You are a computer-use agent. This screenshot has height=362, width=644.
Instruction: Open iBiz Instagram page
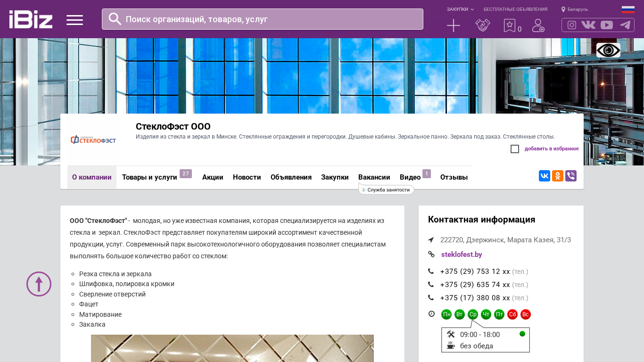pos(572,25)
